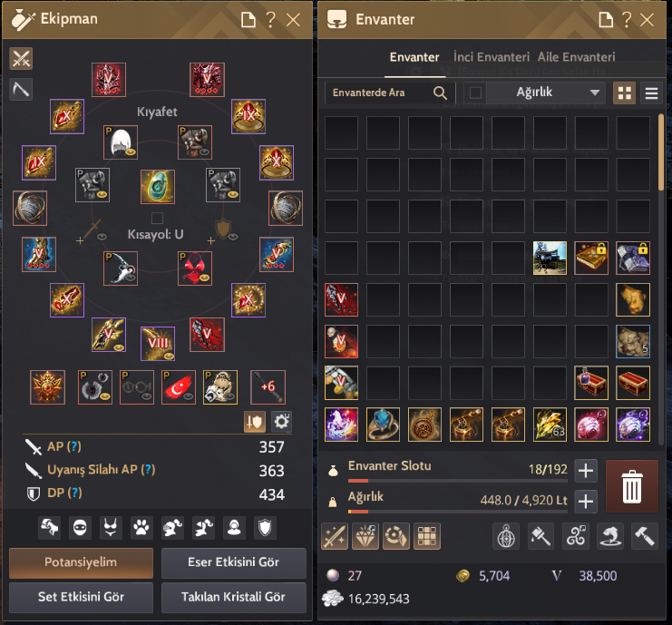The height and width of the screenshot is (625, 672).
Task: Select life skill pickaxe gear icon
Action: tap(21, 89)
